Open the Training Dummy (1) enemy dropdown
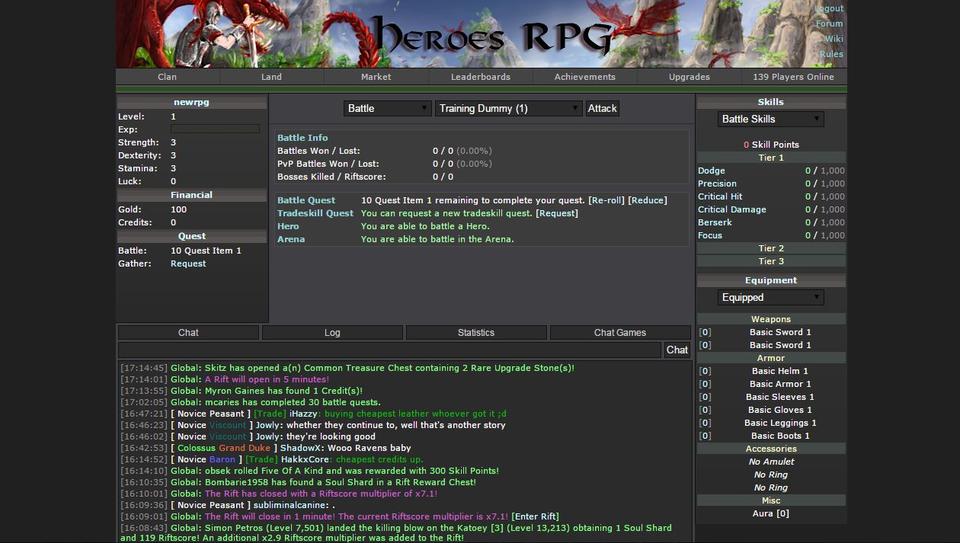Image resolution: width=960 pixels, height=543 pixels. click(x=508, y=108)
